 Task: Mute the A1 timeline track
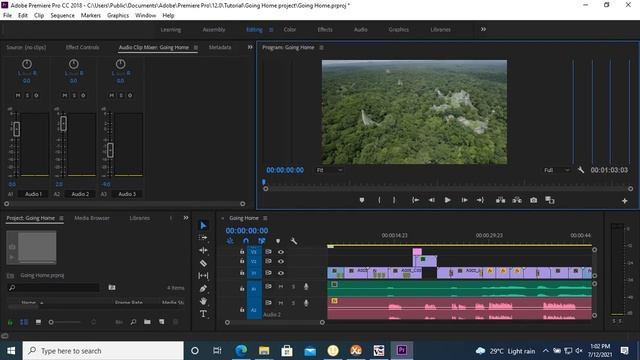pyautogui.click(x=281, y=287)
